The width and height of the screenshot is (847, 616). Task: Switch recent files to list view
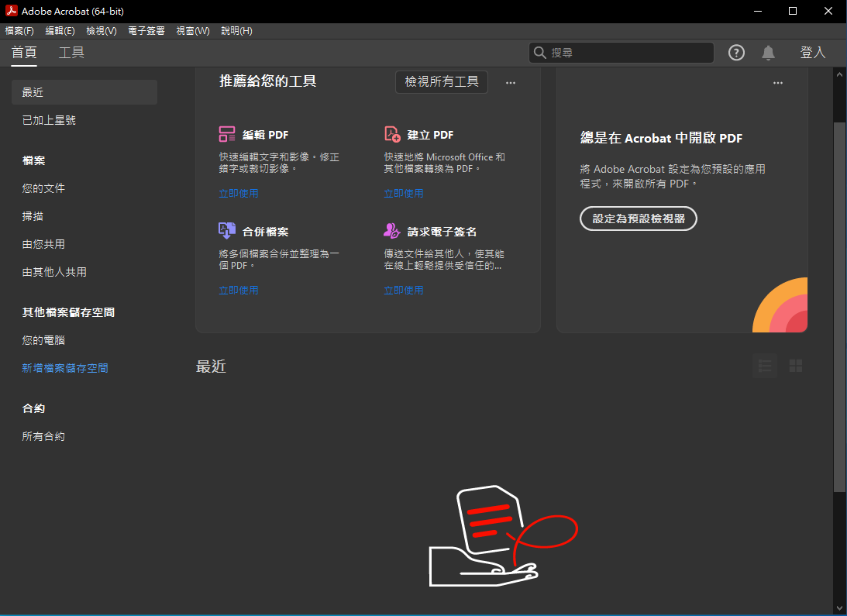coord(765,366)
